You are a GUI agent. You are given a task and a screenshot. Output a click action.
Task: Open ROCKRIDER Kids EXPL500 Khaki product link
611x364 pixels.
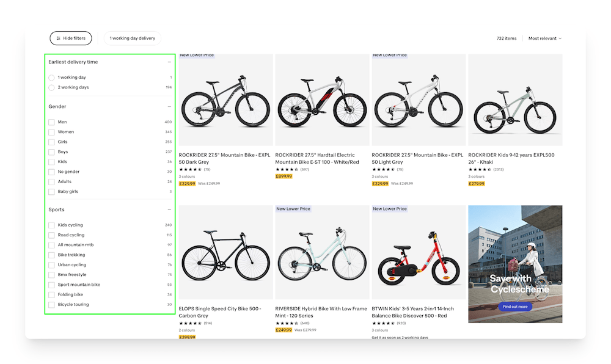[x=511, y=158]
